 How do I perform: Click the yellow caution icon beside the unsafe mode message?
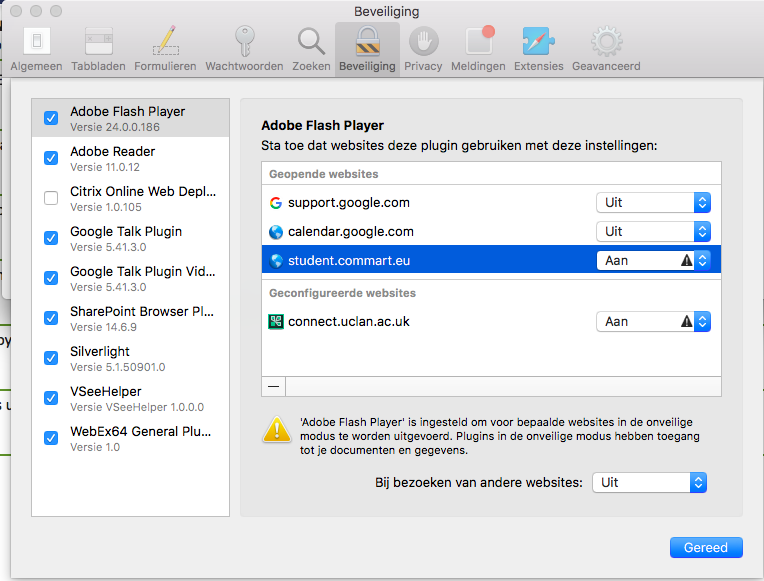pyautogui.click(x=277, y=429)
